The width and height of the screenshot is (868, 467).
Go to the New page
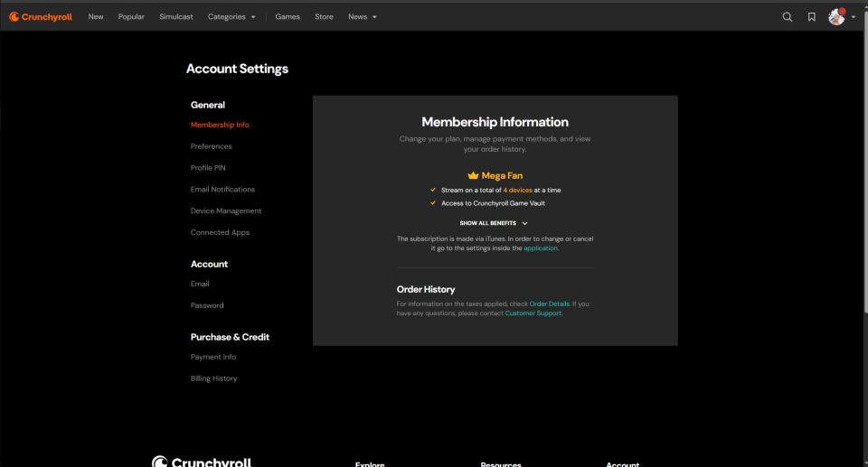[x=95, y=16]
